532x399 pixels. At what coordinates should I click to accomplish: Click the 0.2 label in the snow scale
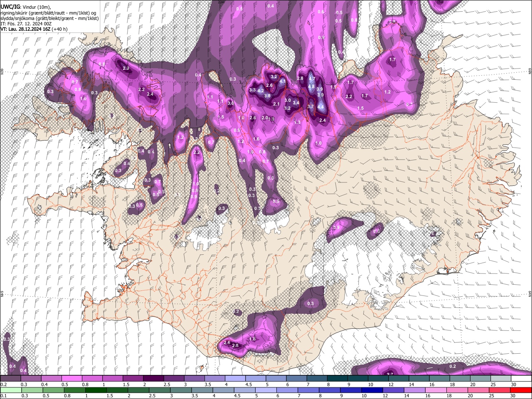(x=3, y=384)
